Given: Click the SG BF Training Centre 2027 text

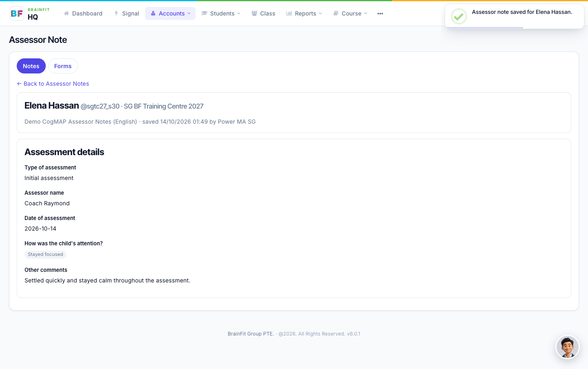Looking at the screenshot, I should click(164, 107).
